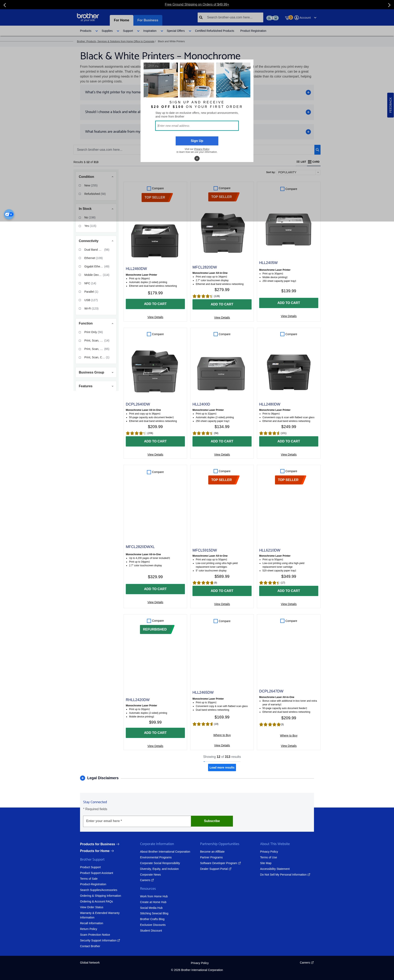
Task: View Details for HLL2480DW
Action: [x=289, y=455]
